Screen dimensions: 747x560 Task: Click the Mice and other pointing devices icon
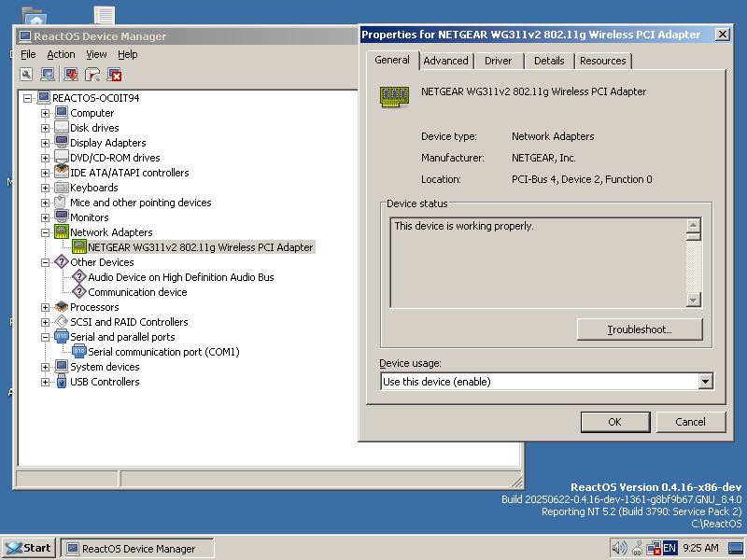pos(60,202)
